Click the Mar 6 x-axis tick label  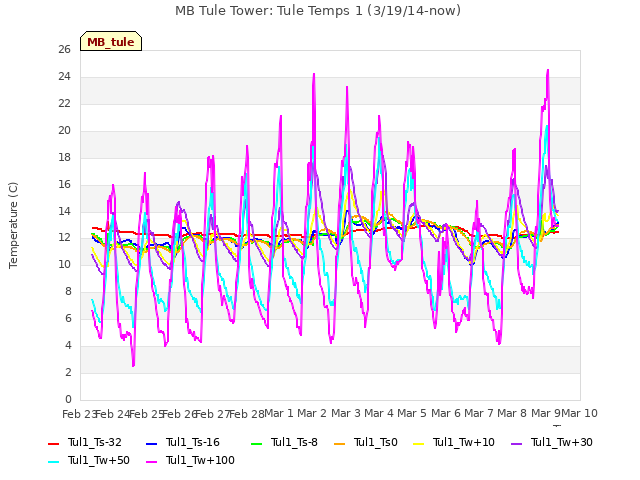pyautogui.click(x=446, y=413)
